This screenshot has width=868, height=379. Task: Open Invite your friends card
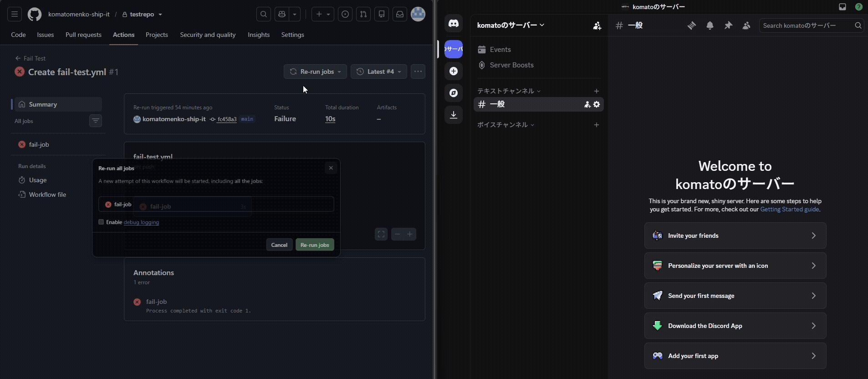click(735, 236)
